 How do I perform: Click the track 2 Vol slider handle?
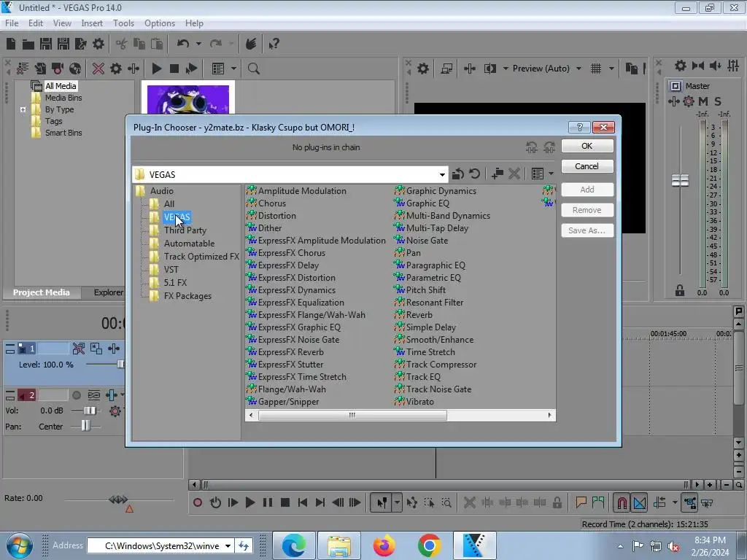click(x=89, y=411)
